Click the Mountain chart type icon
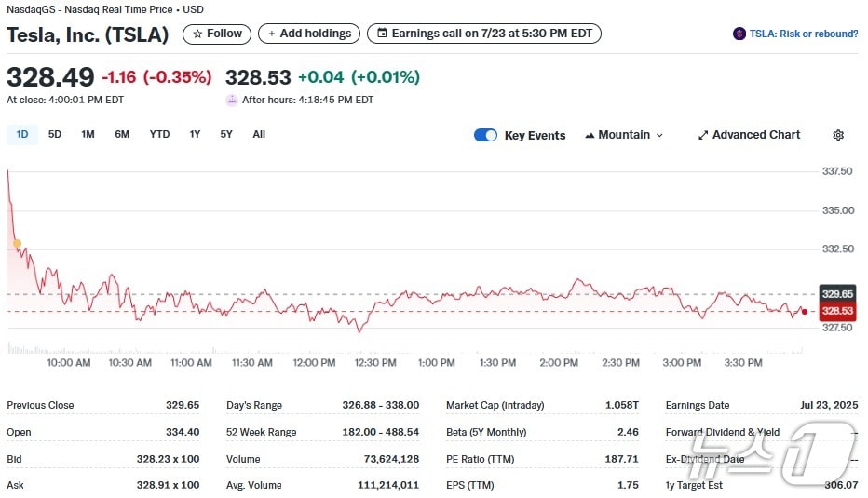The height and width of the screenshot is (498, 868). (x=590, y=135)
